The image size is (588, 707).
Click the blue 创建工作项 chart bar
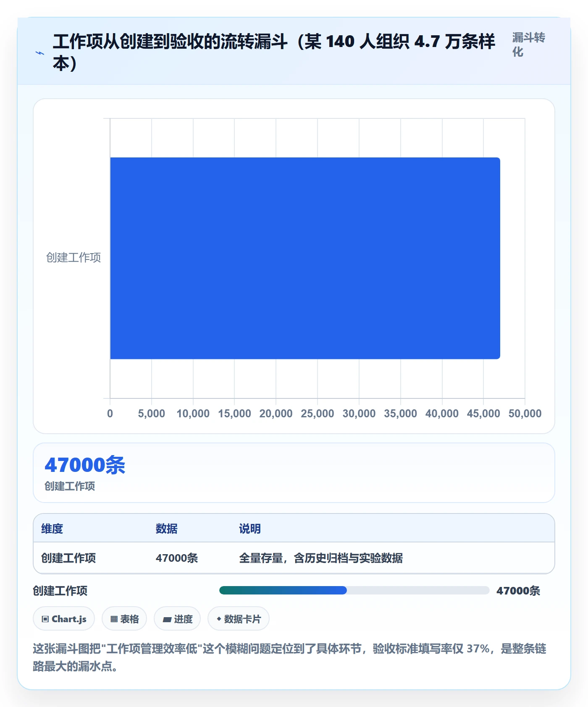tap(305, 258)
